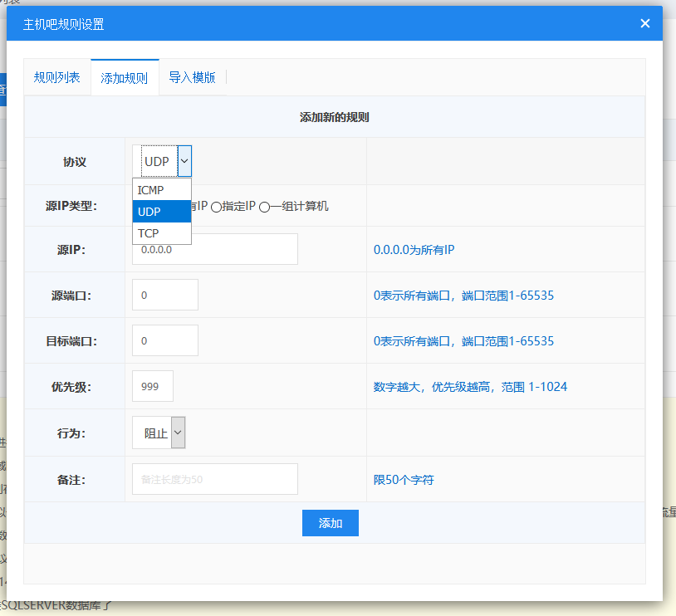Close the 主机吧规则设置 dialog

644,23
